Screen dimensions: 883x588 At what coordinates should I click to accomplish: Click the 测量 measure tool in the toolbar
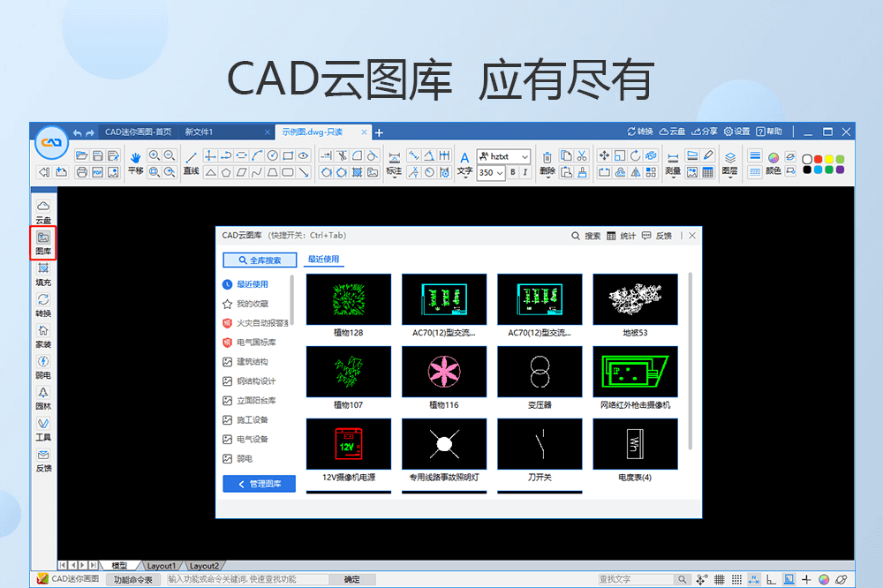[x=673, y=159]
